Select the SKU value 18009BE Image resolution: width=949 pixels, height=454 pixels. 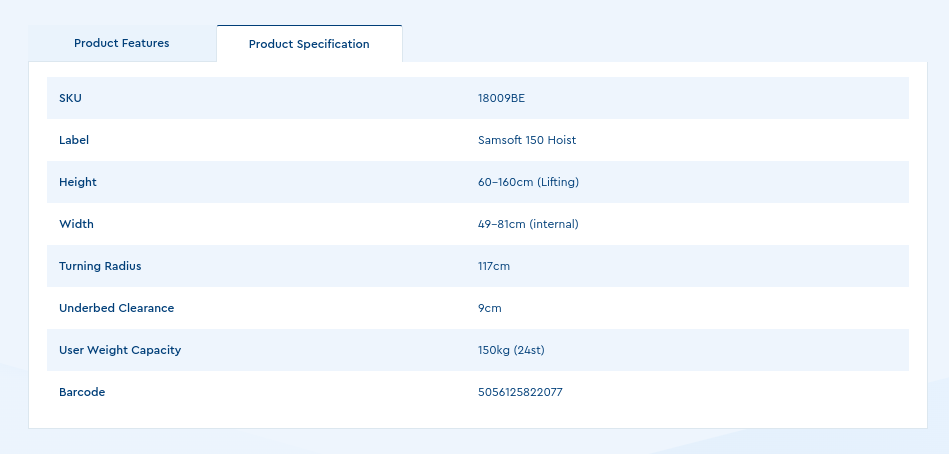tap(501, 98)
